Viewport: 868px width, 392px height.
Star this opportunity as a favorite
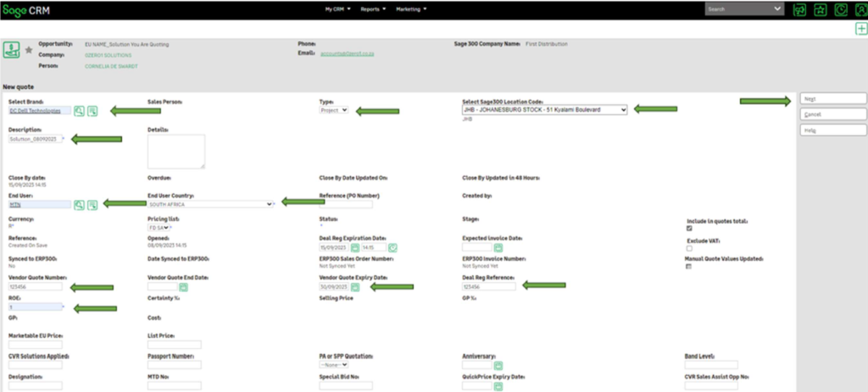pos(29,51)
